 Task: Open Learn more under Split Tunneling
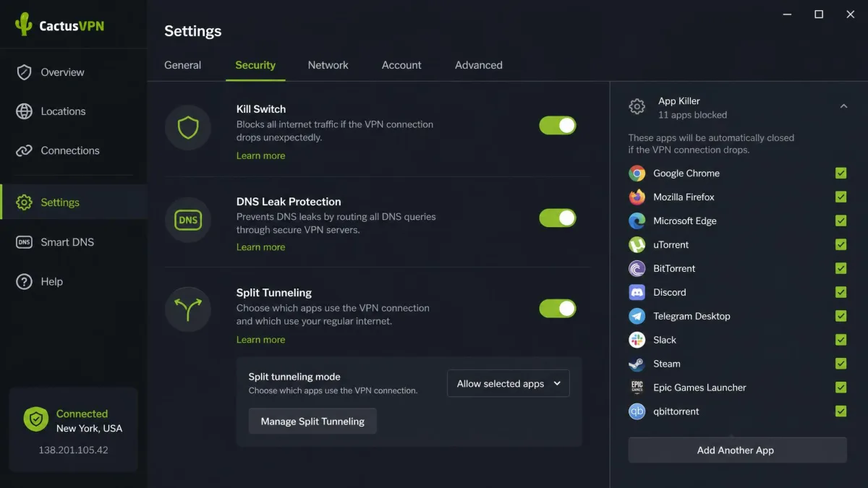[261, 340]
